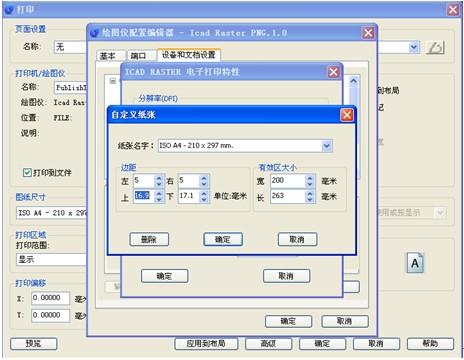Click 帮助 in the 打印 window

tap(430, 344)
